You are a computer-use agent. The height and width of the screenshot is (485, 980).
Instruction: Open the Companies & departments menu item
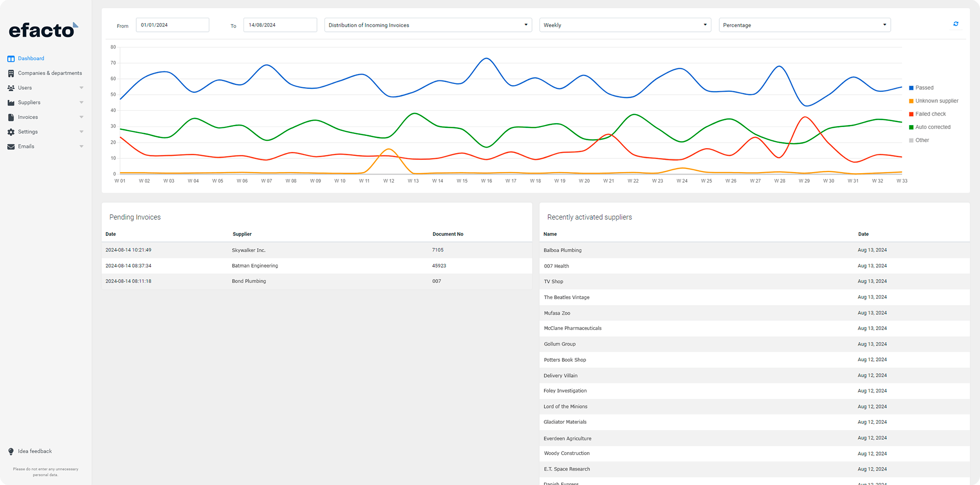pos(49,73)
